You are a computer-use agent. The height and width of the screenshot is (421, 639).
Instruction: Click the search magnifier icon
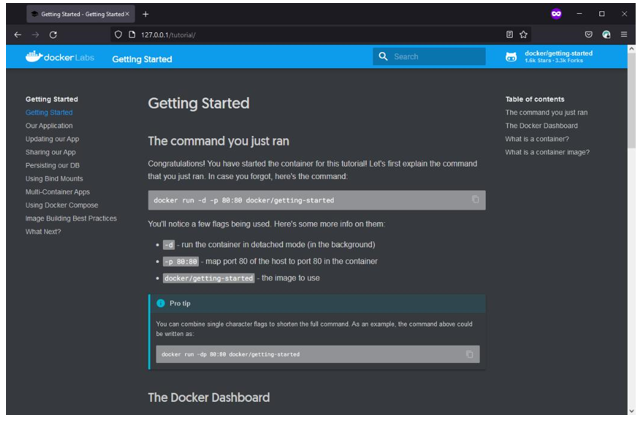[383, 57]
